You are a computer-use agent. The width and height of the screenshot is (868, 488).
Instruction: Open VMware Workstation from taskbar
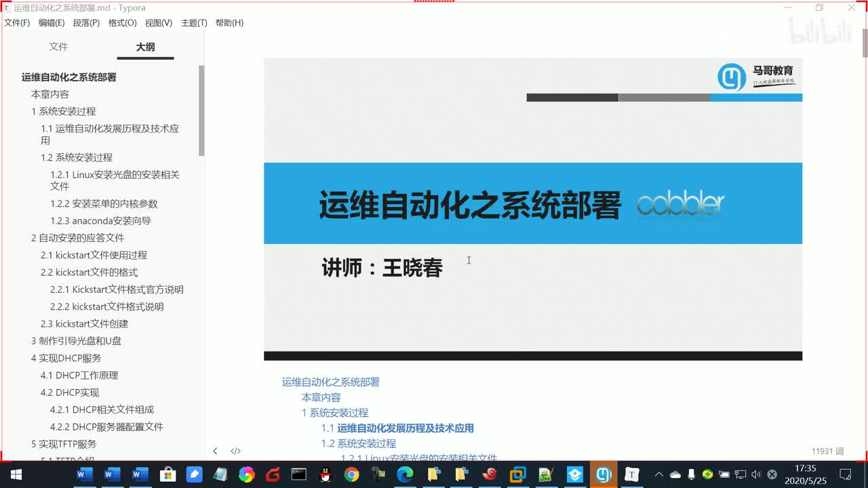click(x=517, y=474)
